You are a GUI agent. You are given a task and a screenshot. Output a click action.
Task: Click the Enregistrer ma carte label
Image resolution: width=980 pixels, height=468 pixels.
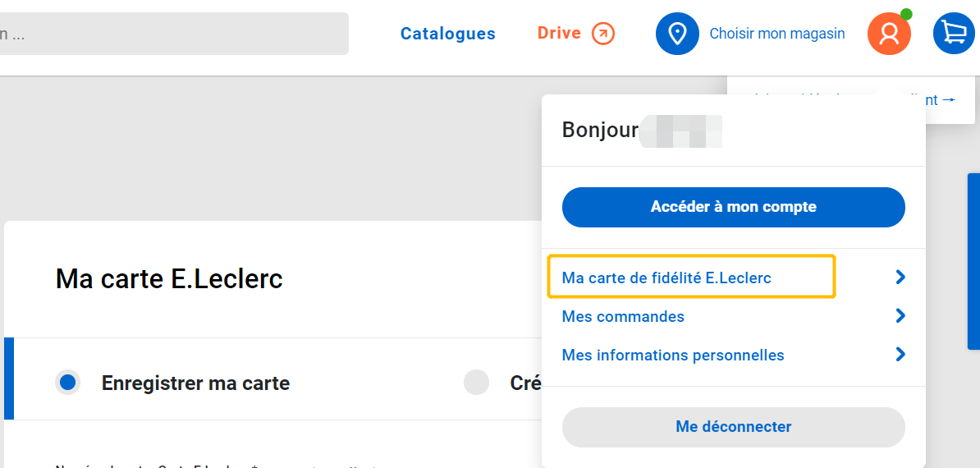click(x=195, y=383)
